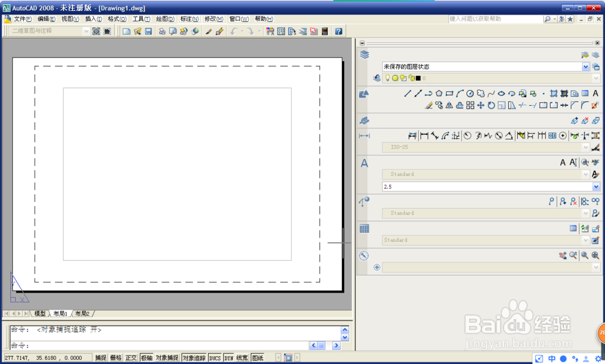Open the Undo history dropdown arrow
This screenshot has width=605, height=364.
[x=243, y=31]
